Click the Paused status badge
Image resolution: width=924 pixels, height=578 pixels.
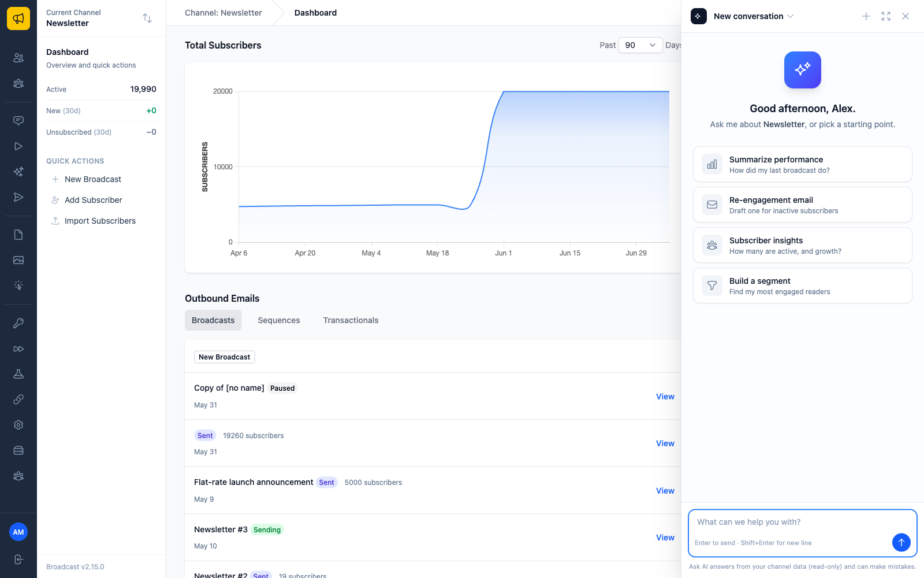282,388
